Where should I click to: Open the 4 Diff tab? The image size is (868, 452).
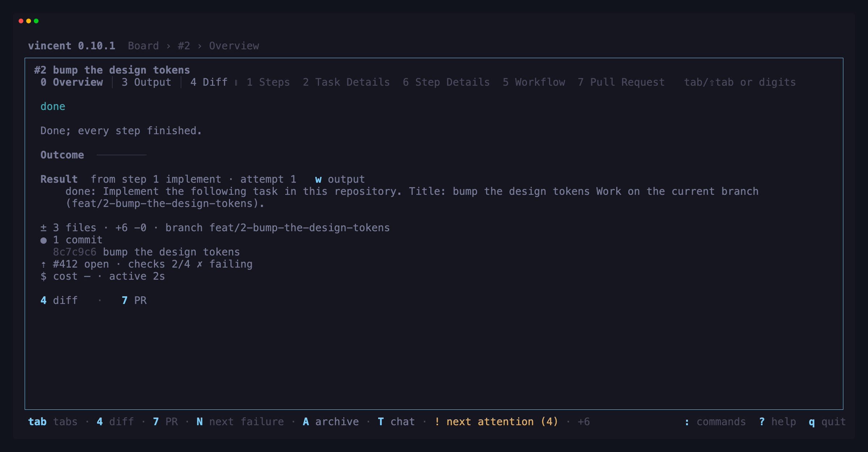209,82
